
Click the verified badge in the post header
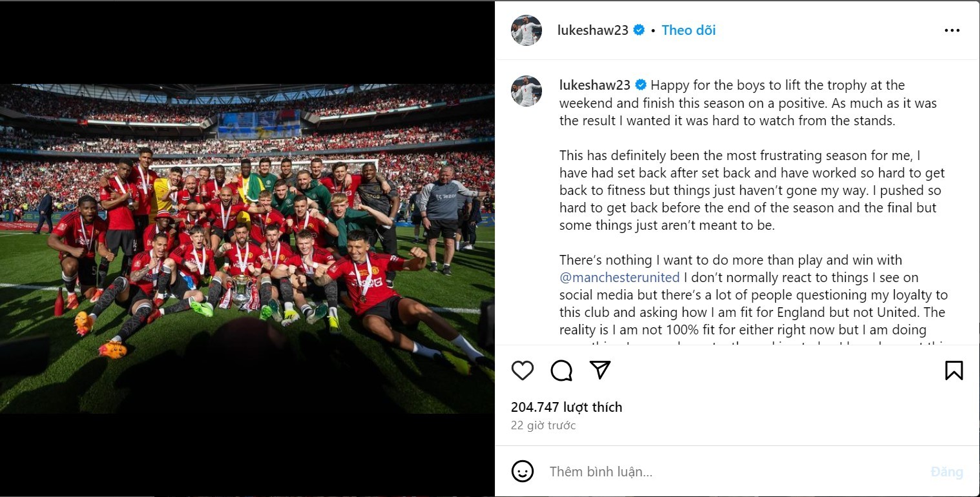pos(639,30)
